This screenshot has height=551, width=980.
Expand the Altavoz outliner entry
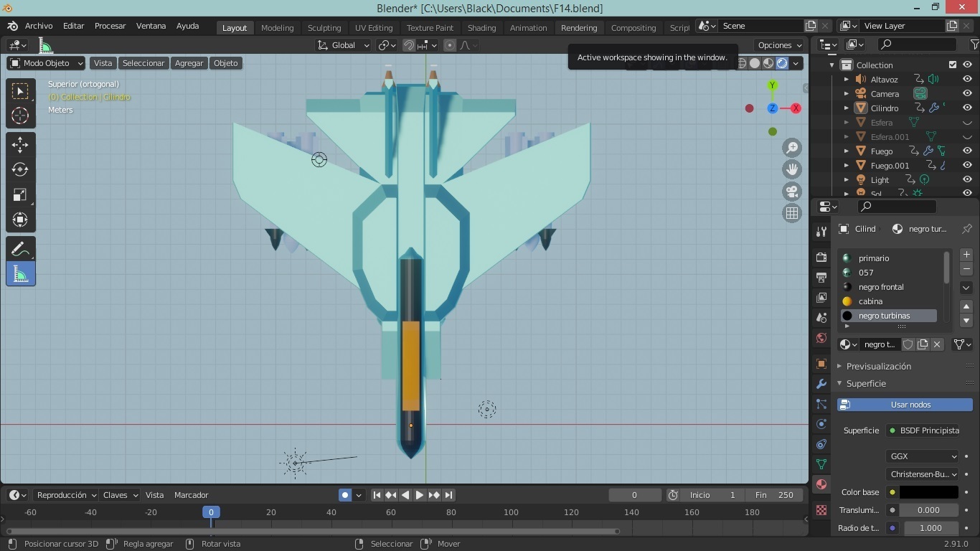click(x=847, y=80)
